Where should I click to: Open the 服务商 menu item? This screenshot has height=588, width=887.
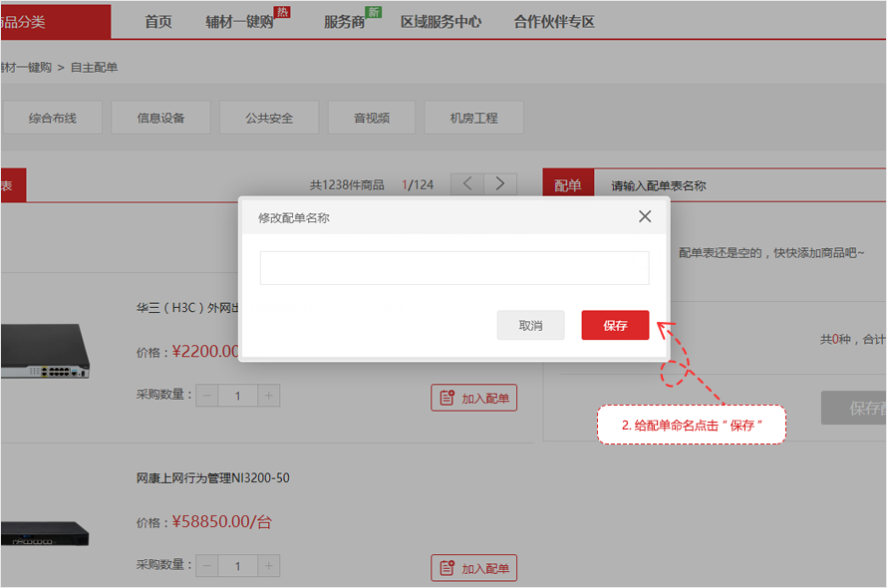click(x=344, y=22)
